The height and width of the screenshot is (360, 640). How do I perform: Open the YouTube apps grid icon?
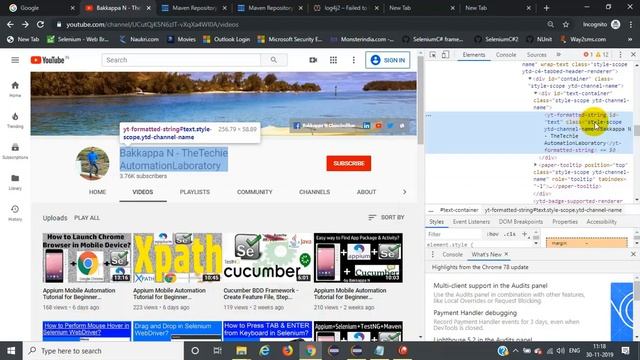click(333, 60)
